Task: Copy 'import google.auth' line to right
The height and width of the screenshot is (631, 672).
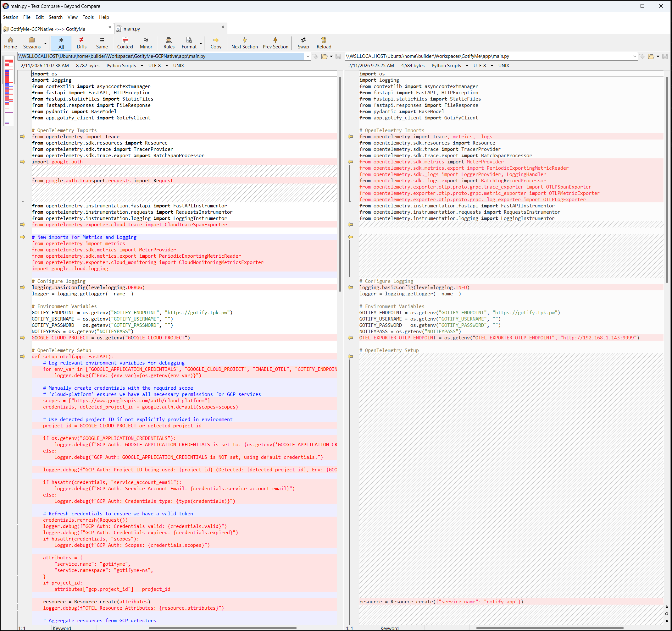Action: pos(23,162)
